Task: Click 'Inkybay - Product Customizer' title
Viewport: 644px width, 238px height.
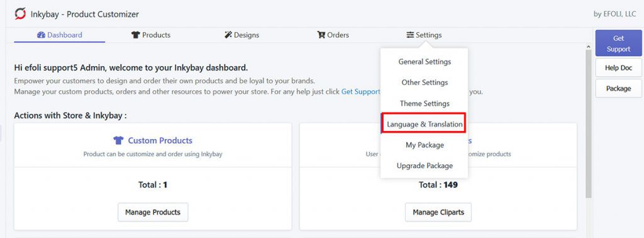Action: (85, 14)
